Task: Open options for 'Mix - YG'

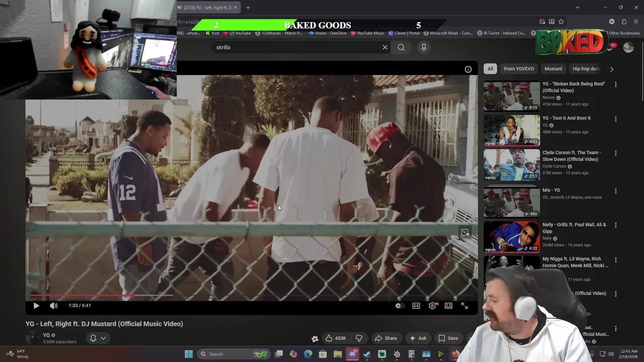Action: click(x=615, y=191)
